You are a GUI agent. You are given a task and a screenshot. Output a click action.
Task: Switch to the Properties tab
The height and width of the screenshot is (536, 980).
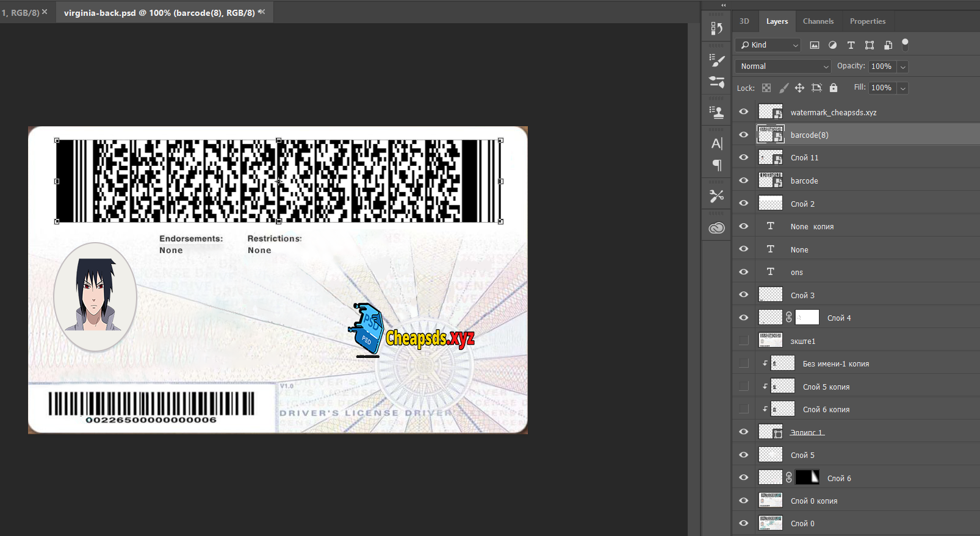pos(867,21)
